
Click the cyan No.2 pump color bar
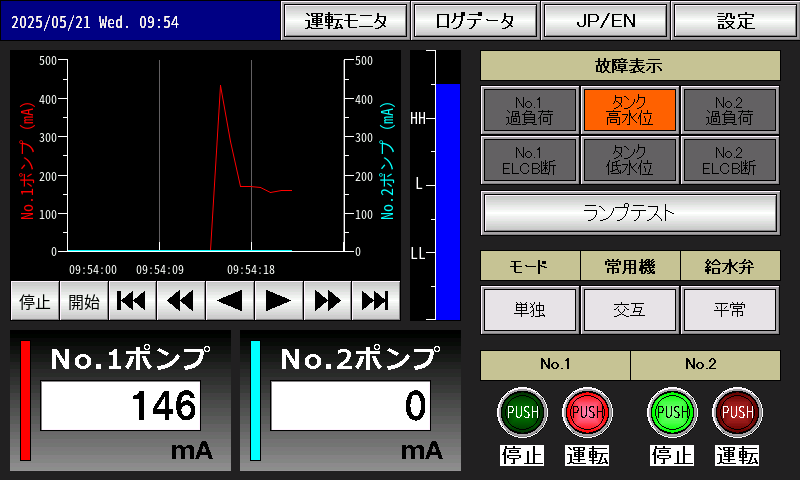256,401
